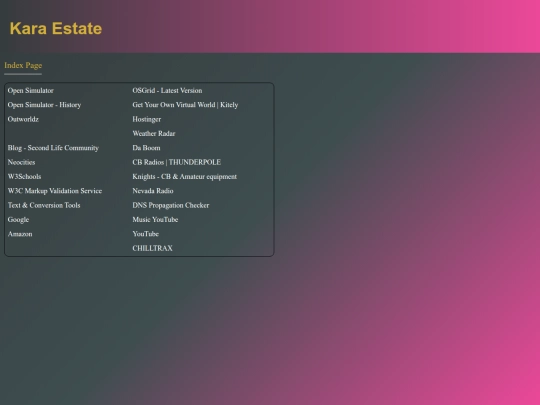The width and height of the screenshot is (540, 405).
Task: Open the Hostinger link
Action: [147, 119]
